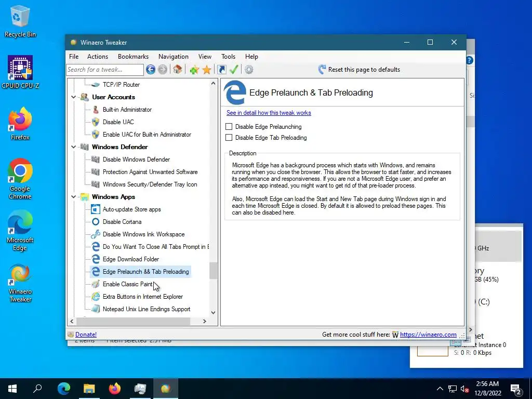Viewport: 532px width, 399px height.
Task: Click File Explorer in the taskbar
Action: pos(89,389)
